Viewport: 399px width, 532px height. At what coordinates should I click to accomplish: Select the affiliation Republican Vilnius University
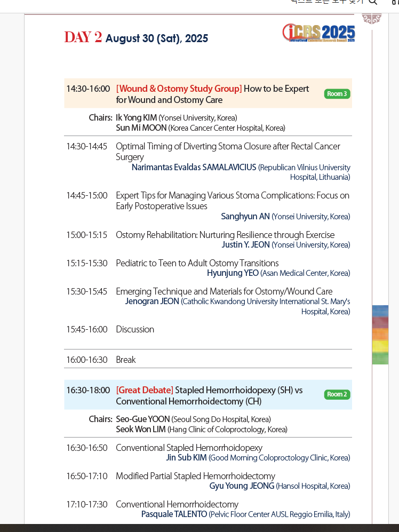click(305, 168)
